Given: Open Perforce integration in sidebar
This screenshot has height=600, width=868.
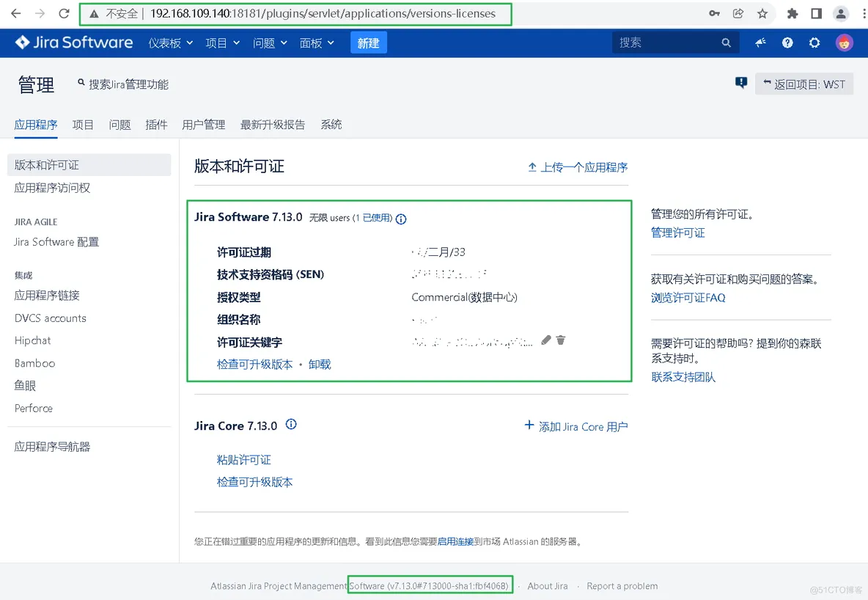Looking at the screenshot, I should (34, 409).
